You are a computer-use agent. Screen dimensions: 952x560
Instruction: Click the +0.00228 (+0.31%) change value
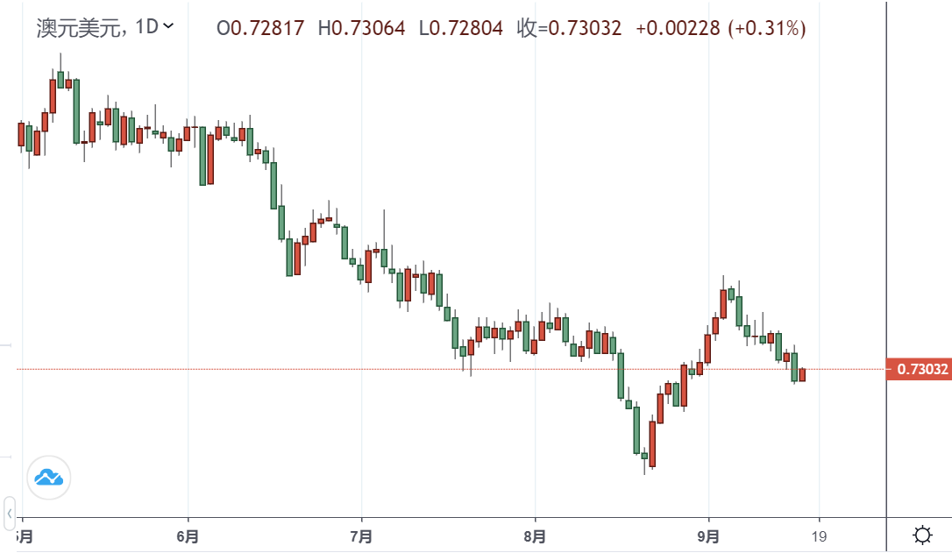[x=721, y=28]
